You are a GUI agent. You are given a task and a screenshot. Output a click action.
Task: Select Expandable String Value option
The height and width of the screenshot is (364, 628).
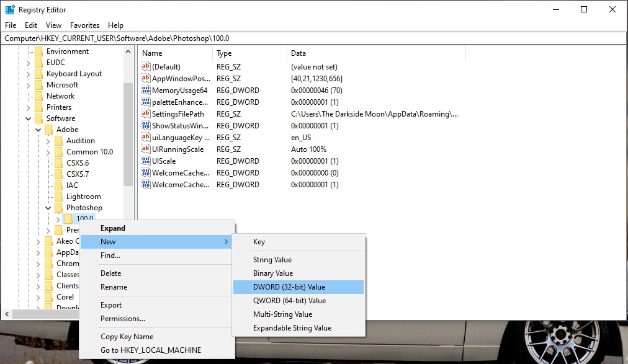coord(298,328)
